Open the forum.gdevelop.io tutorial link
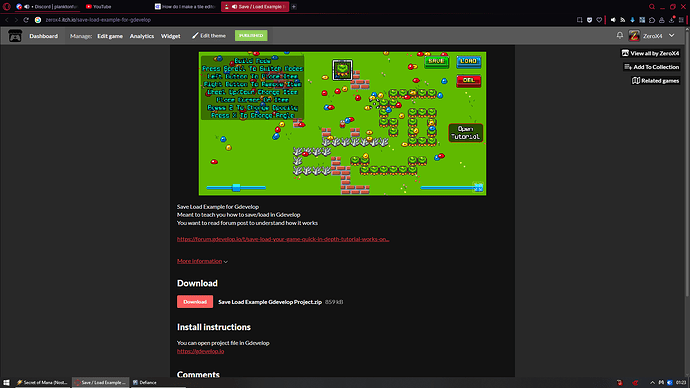Image resolution: width=690 pixels, height=388 pixels. [283, 239]
